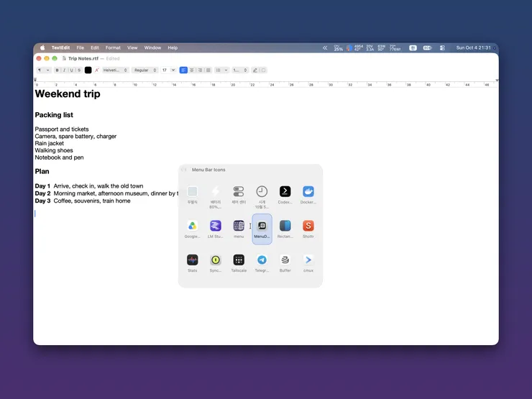Click the Packing list heading

pyautogui.click(x=54, y=115)
